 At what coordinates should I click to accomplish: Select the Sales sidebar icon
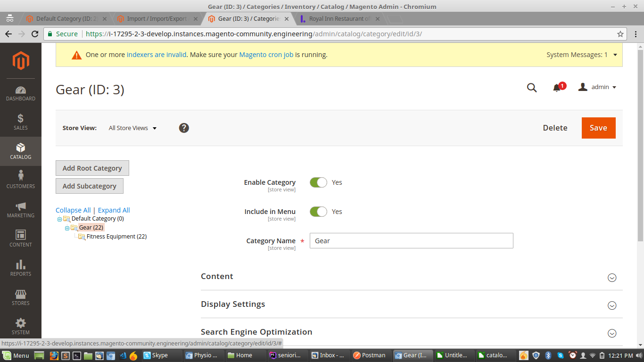click(x=20, y=122)
